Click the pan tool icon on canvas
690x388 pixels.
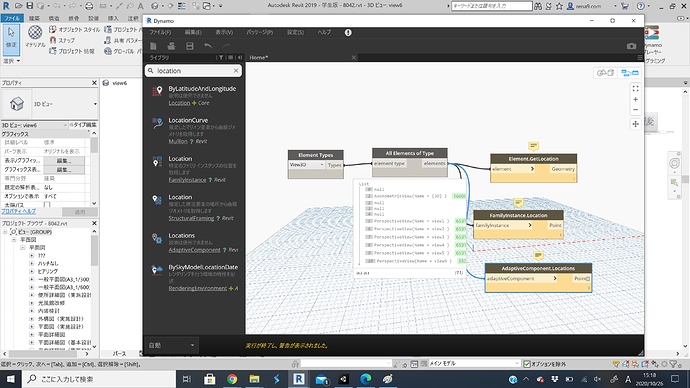point(635,124)
